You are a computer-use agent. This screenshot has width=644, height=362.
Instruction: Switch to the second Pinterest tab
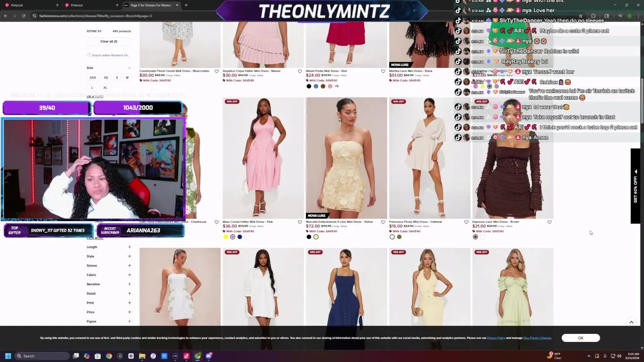(91, 5)
